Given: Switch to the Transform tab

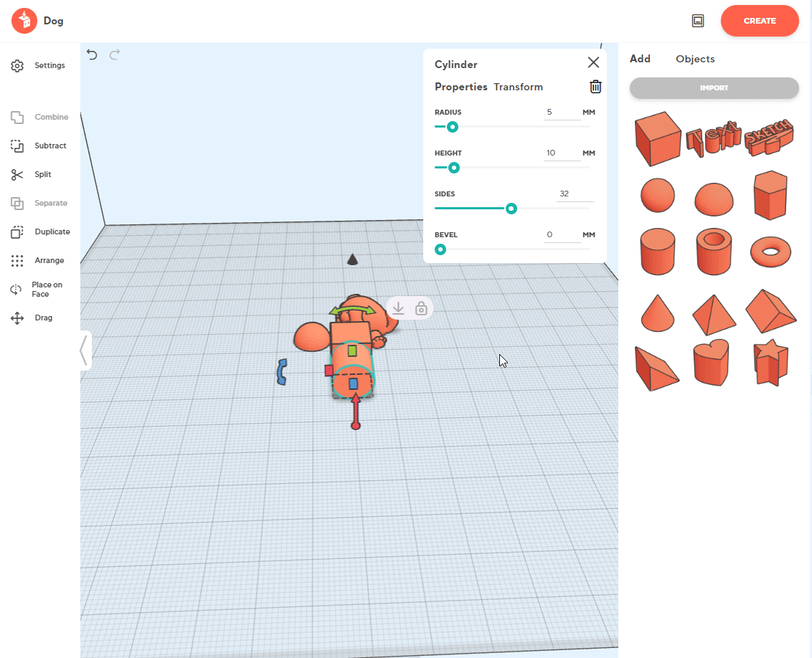Looking at the screenshot, I should click(518, 87).
